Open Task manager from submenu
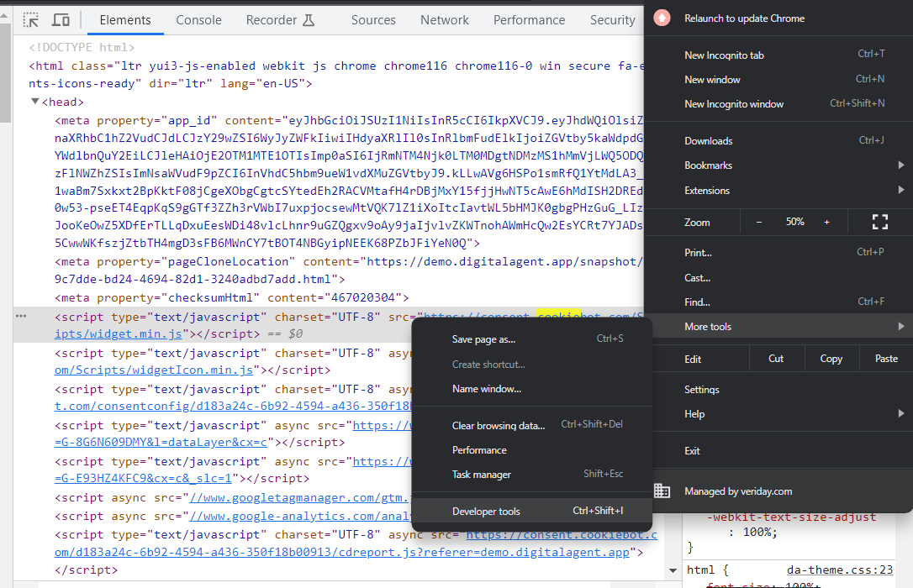 (531, 475)
